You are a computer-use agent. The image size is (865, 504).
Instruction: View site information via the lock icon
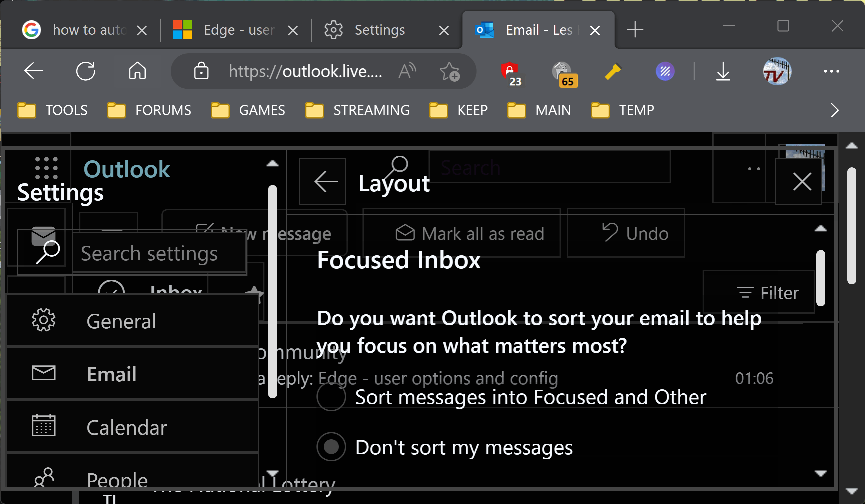[x=201, y=71]
